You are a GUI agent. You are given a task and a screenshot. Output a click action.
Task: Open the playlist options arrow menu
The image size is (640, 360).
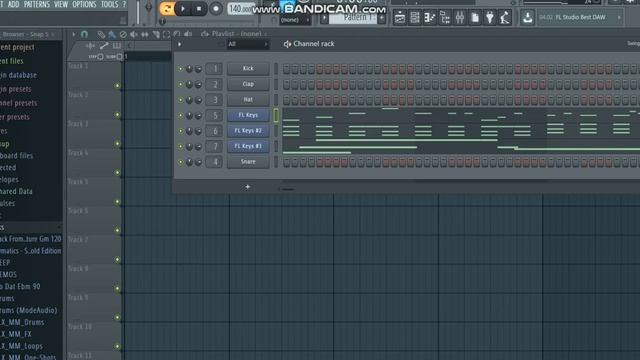pyautogui.click(x=73, y=34)
